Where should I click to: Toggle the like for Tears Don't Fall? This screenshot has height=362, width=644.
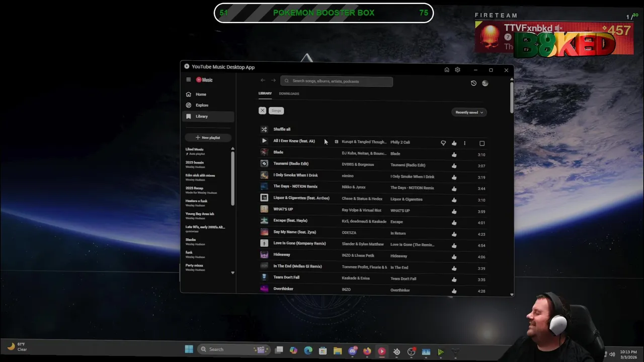tap(454, 280)
